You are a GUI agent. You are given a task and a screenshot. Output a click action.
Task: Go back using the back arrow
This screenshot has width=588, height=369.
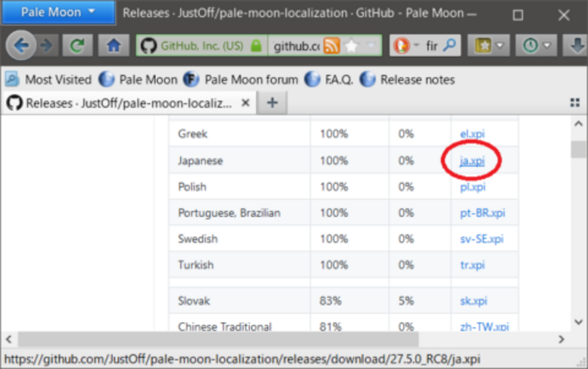click(21, 45)
